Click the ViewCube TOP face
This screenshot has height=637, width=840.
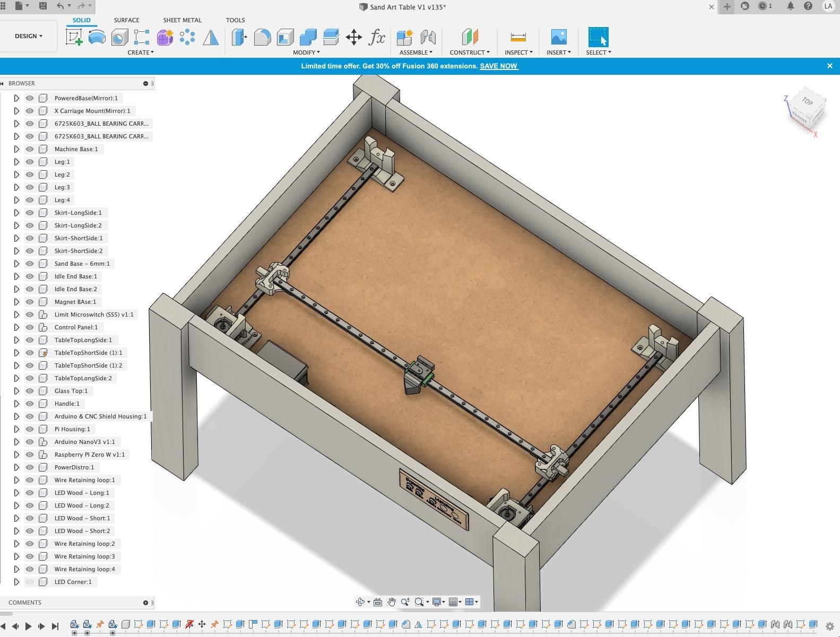pos(807,101)
